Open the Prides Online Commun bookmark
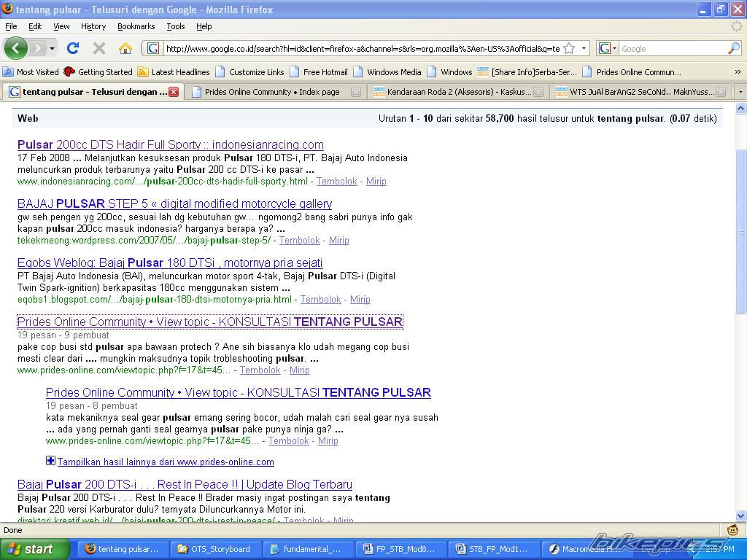 pos(632,72)
